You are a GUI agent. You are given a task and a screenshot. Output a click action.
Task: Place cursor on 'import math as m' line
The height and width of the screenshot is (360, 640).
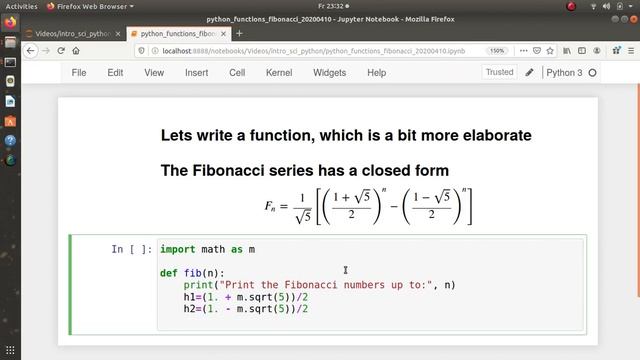(x=207, y=249)
